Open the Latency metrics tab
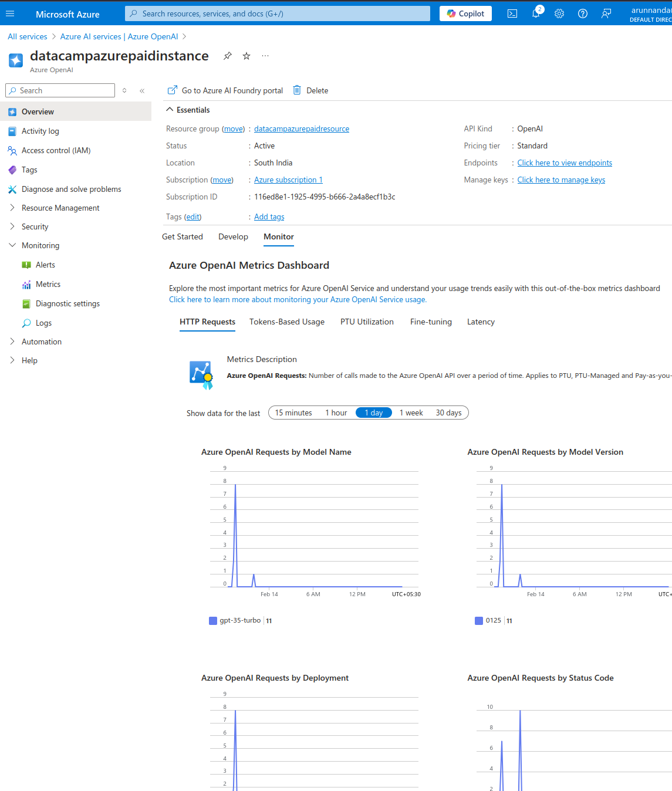 coord(481,322)
